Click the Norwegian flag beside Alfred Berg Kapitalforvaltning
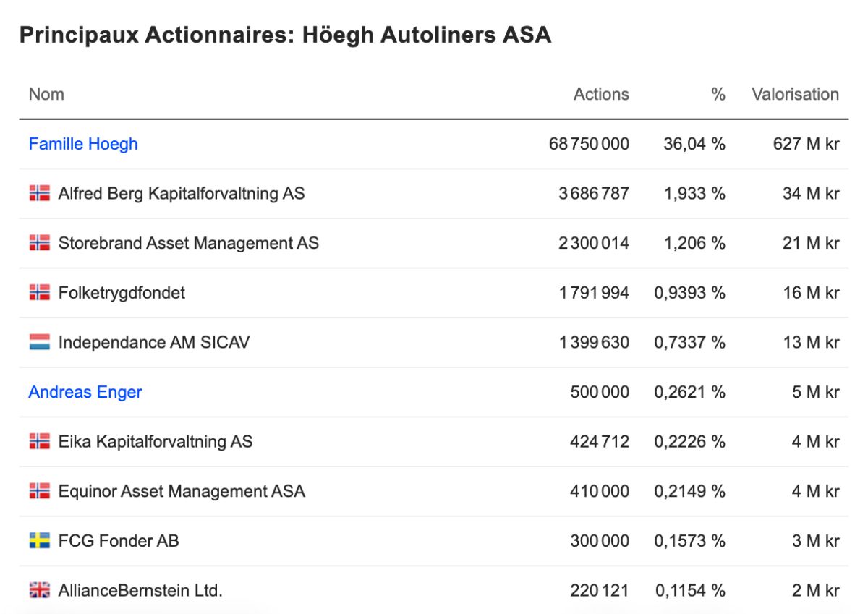 coord(40,193)
